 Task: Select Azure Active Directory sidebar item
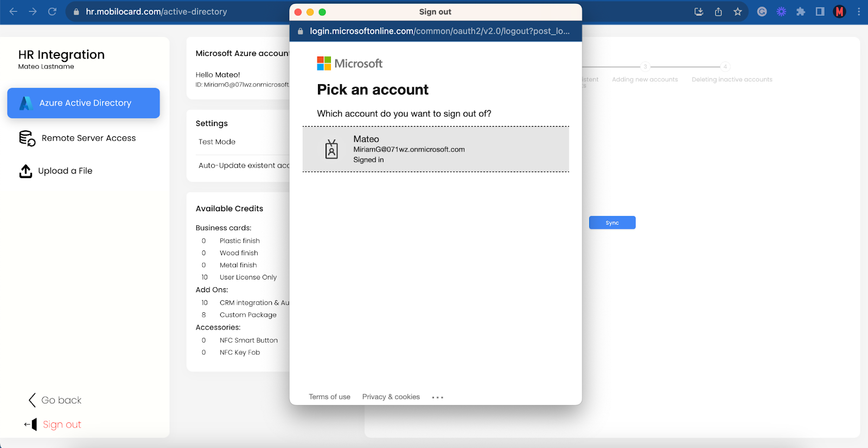[84, 103]
